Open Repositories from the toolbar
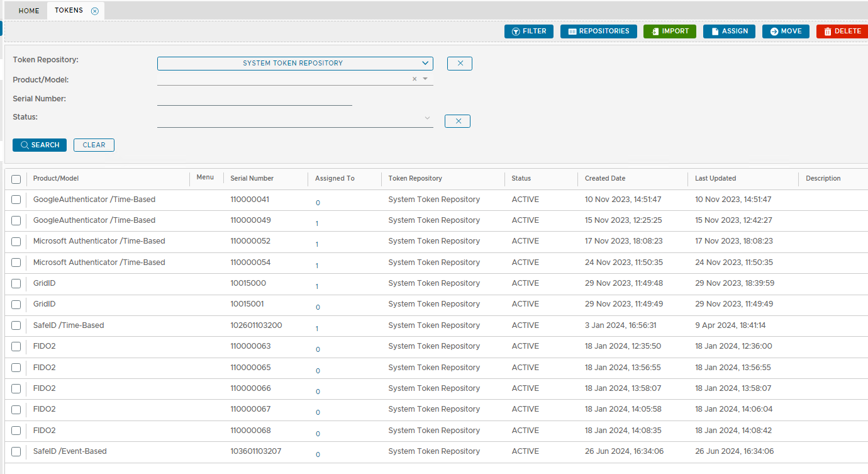 pyautogui.click(x=598, y=31)
